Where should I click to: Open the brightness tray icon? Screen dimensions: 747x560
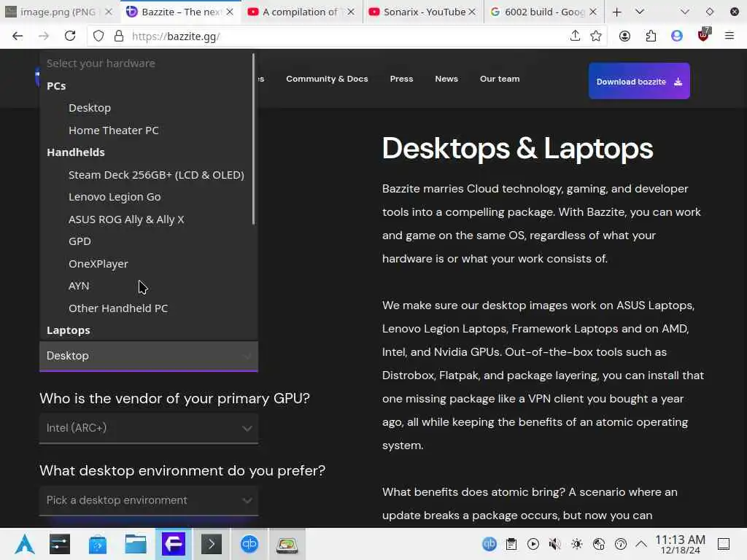[x=577, y=544]
